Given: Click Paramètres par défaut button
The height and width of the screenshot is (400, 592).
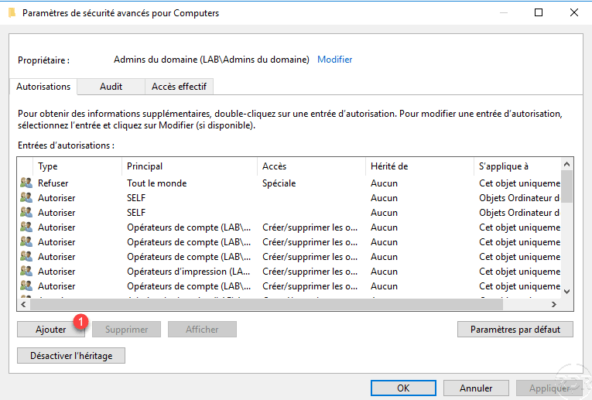Looking at the screenshot, I should [x=515, y=329].
